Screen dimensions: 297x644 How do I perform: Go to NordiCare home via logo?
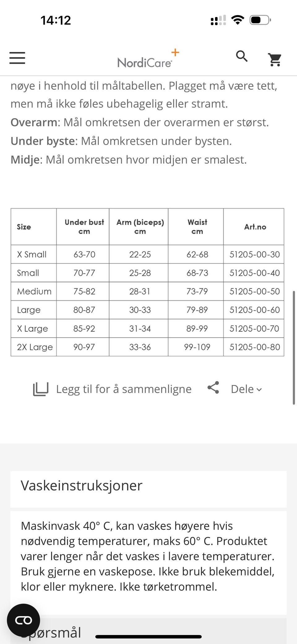[x=148, y=58]
